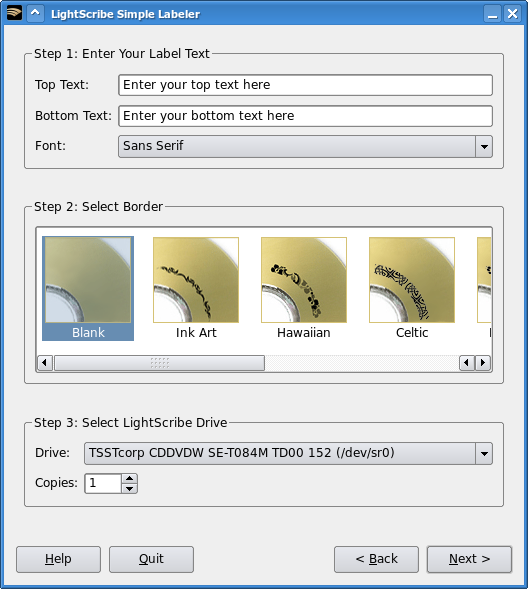Screen dimensions: 528x589
Task: Click the Next > button
Action: [469, 559]
